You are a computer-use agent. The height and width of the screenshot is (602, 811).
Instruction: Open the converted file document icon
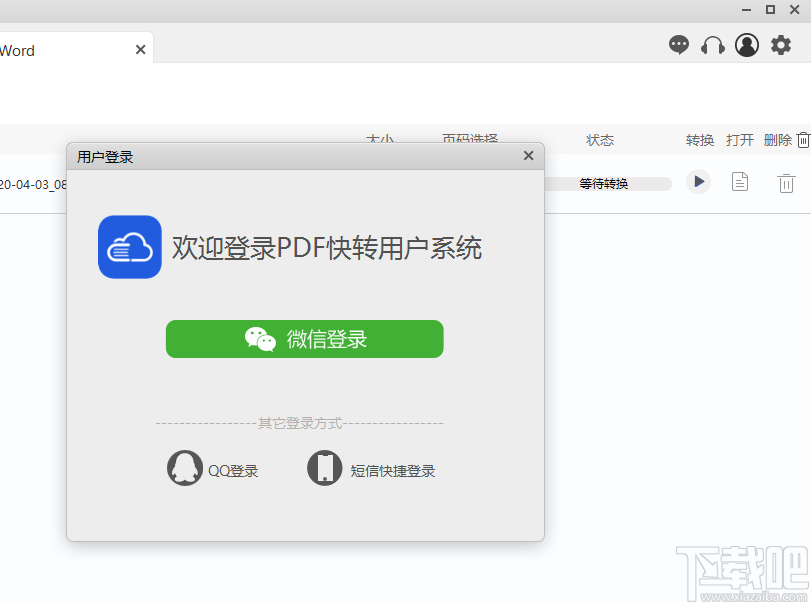point(739,182)
